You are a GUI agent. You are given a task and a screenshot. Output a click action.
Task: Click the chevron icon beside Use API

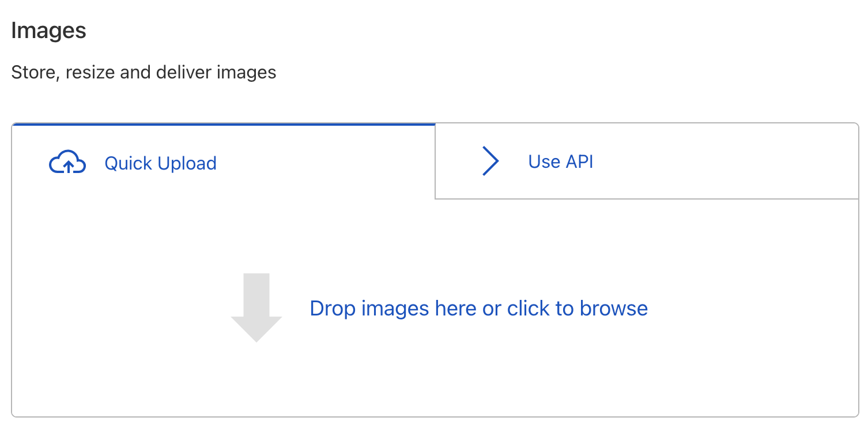[x=490, y=161]
